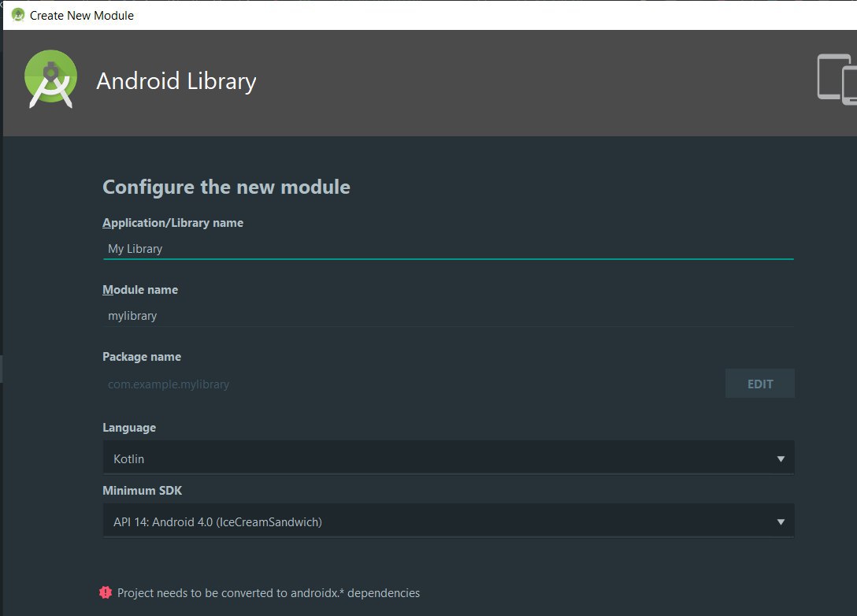Edit the package name with EDIT button
857x616 pixels.
click(759, 384)
